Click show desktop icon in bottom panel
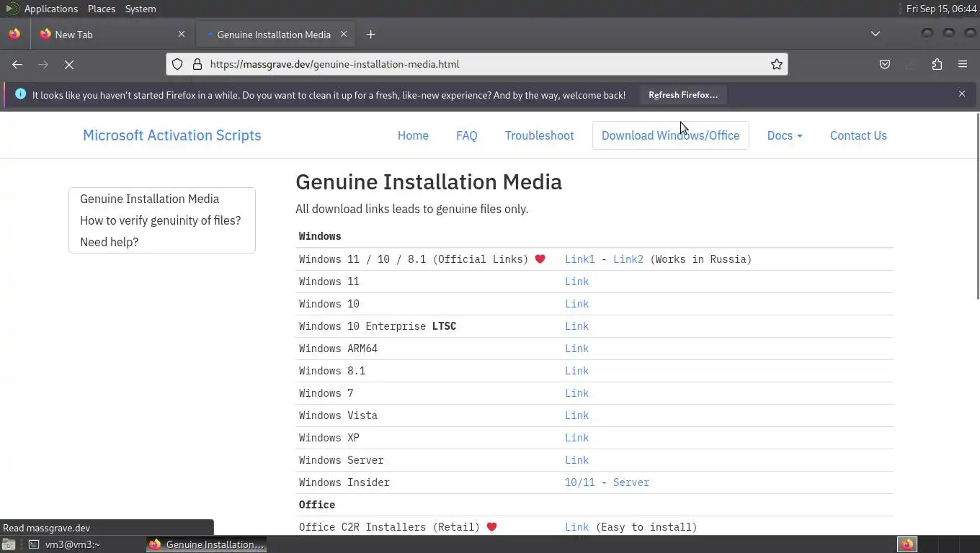Viewport: 980px width, 553px height. point(8,544)
